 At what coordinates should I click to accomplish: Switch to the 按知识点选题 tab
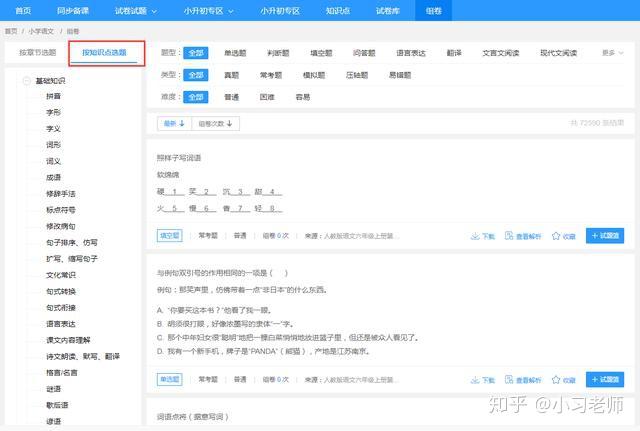(104, 52)
